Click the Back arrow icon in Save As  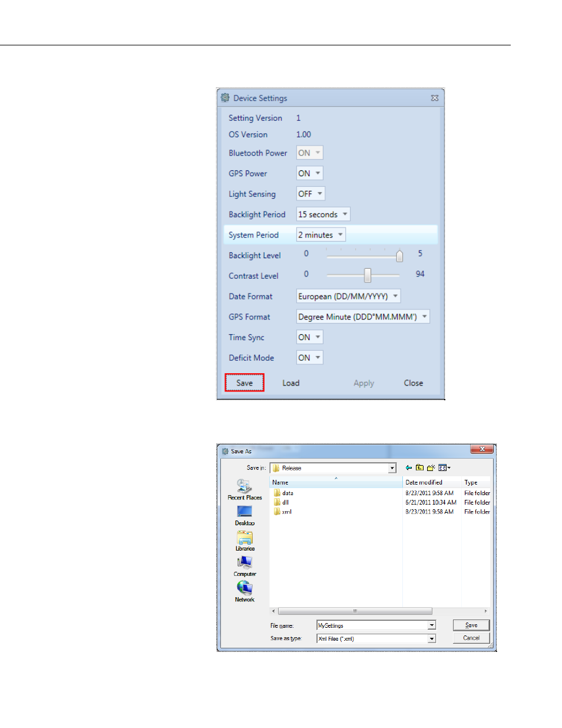[x=408, y=467]
